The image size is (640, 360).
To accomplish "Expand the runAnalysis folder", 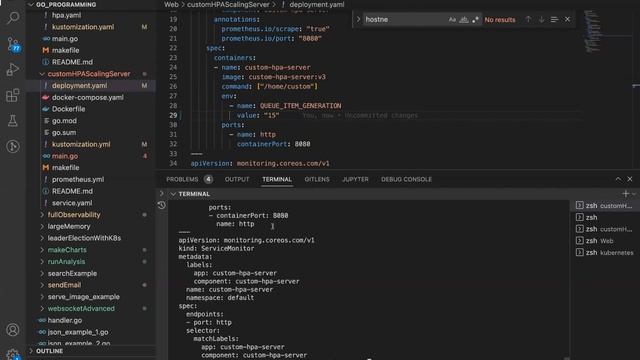I will pyautogui.click(x=66, y=262).
